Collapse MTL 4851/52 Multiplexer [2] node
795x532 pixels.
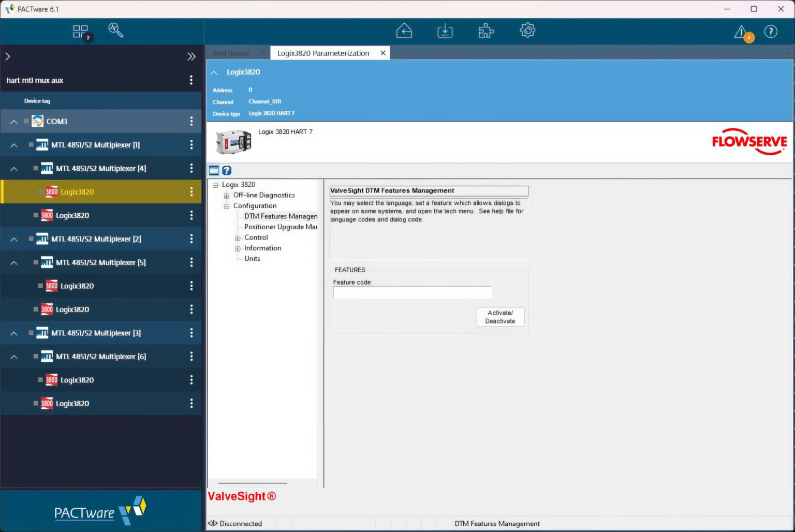point(14,240)
